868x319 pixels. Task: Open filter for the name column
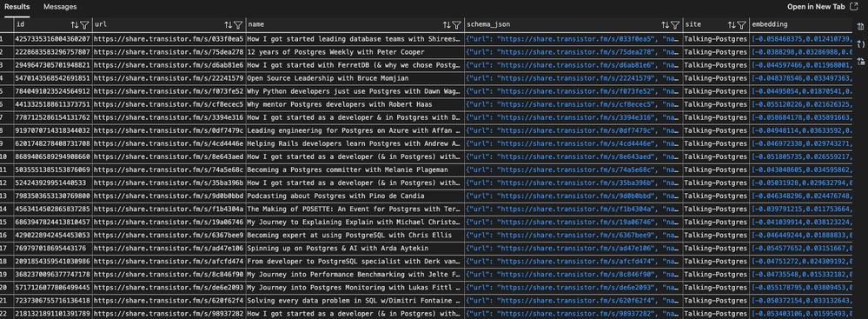point(456,25)
